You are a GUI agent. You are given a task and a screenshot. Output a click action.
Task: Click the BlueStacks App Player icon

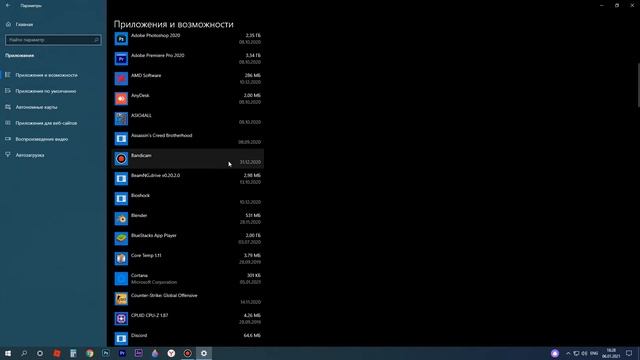121,239
